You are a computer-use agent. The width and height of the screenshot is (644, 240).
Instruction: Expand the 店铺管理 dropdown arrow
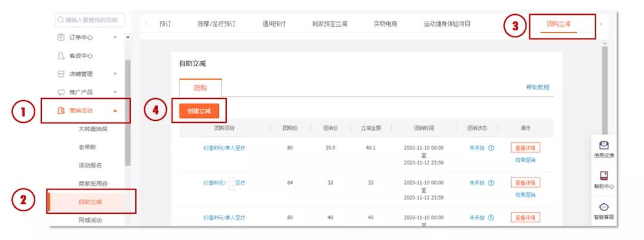click(115, 74)
